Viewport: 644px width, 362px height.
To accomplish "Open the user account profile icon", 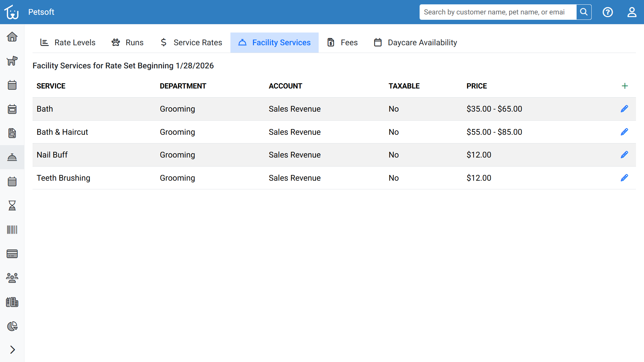I will [632, 12].
